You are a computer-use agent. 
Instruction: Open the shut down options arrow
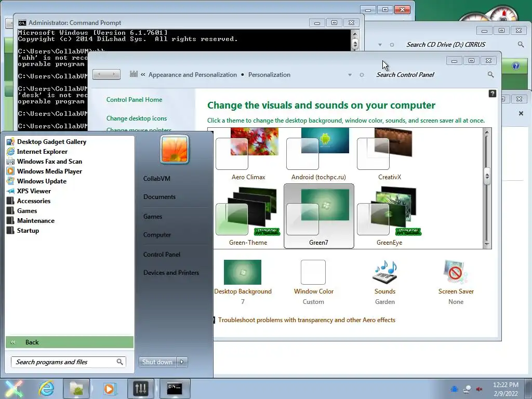[x=182, y=362]
